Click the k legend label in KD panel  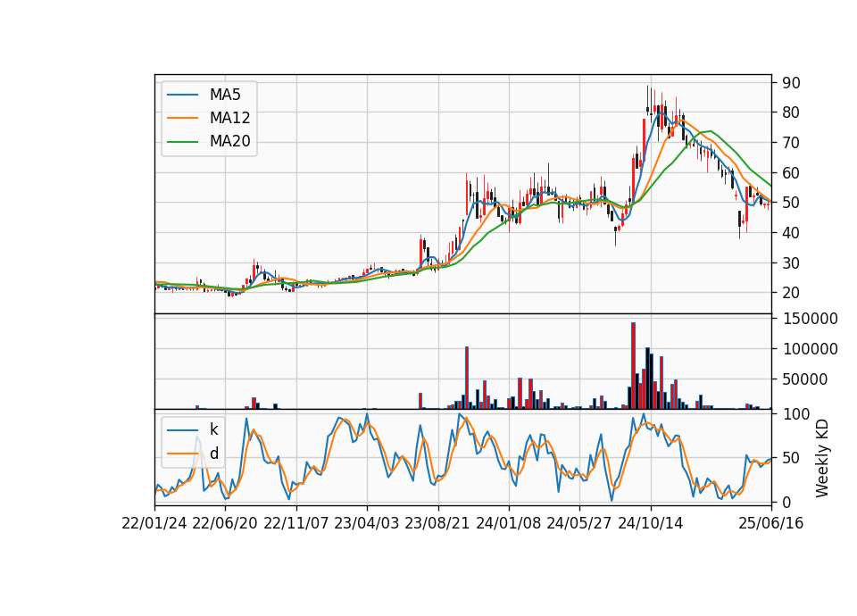coord(213,429)
